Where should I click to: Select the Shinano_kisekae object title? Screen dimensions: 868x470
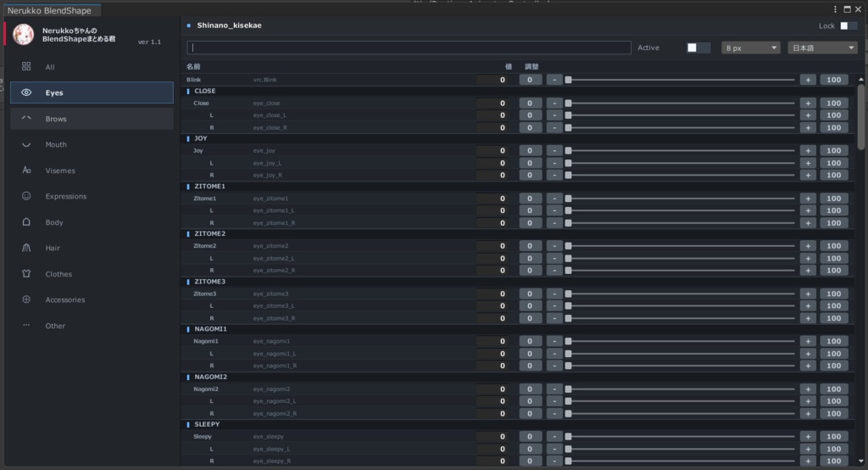tap(229, 25)
